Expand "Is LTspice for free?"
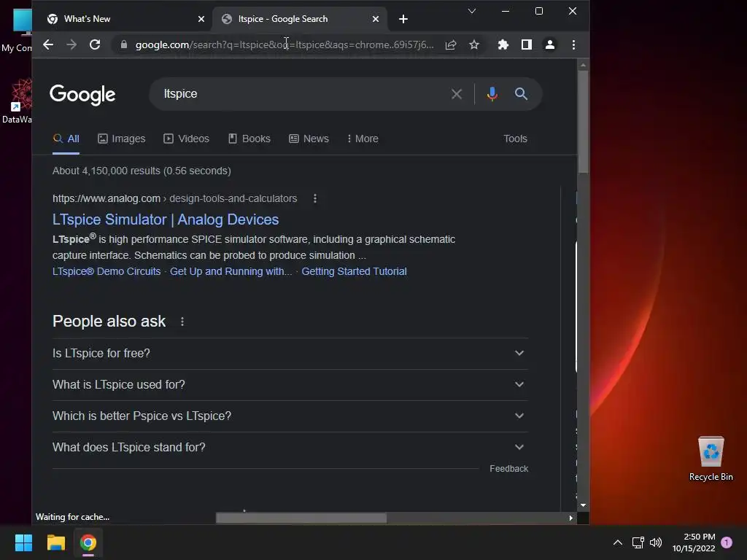The width and height of the screenshot is (747, 560). 290,354
